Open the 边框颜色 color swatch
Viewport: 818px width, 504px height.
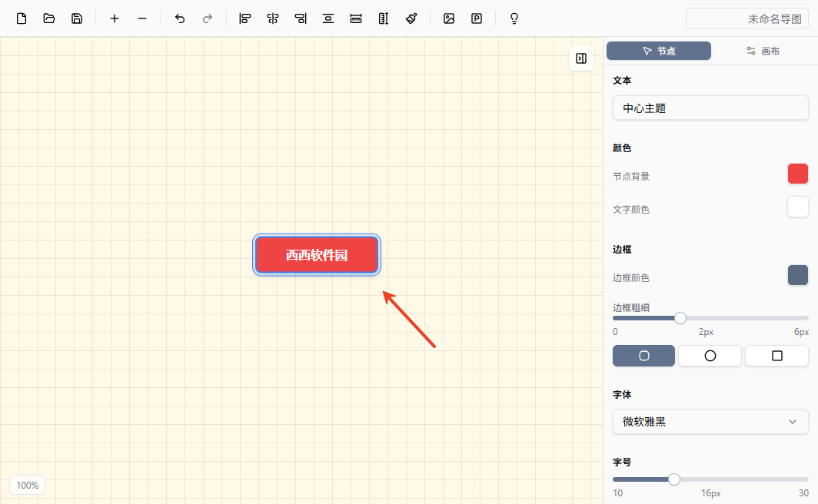[x=798, y=275]
